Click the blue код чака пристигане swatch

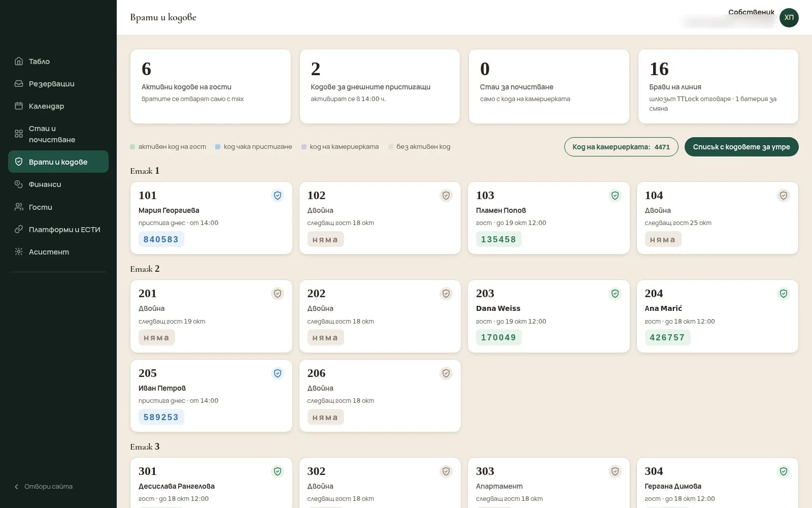click(218, 147)
